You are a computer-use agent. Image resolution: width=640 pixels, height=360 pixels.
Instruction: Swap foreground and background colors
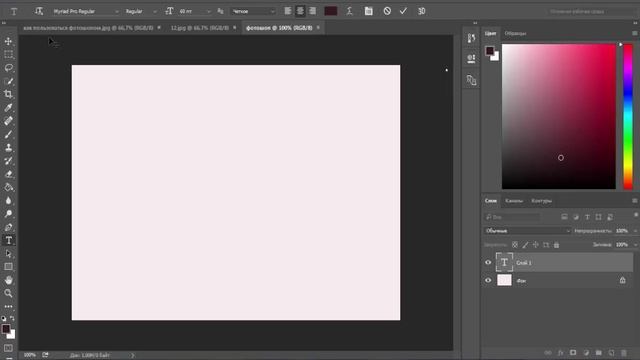pyautogui.click(x=12, y=318)
